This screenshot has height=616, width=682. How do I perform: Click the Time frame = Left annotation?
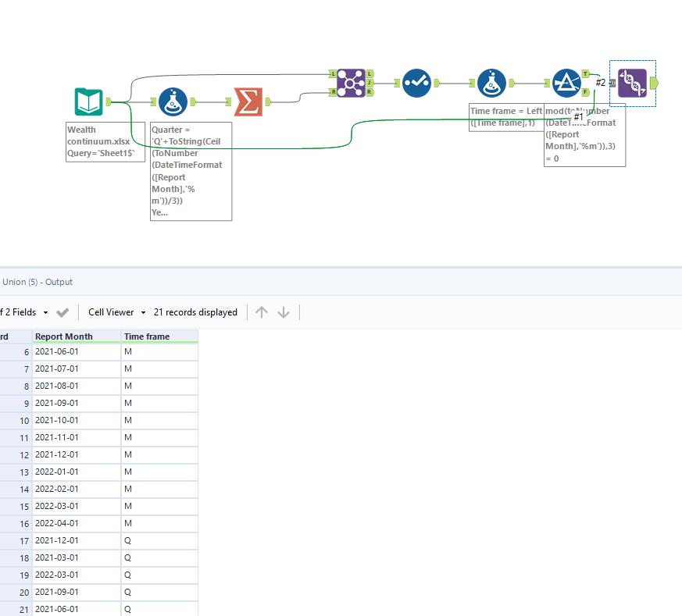[506, 117]
